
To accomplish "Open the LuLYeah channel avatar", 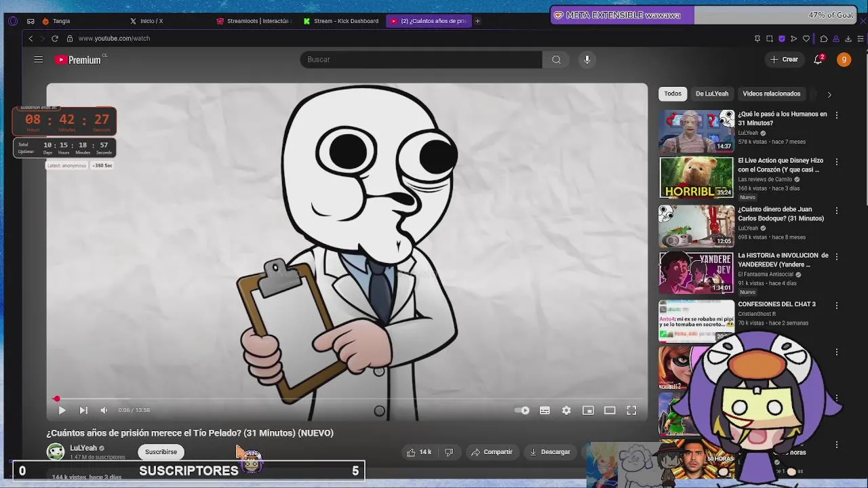I will click(x=56, y=451).
